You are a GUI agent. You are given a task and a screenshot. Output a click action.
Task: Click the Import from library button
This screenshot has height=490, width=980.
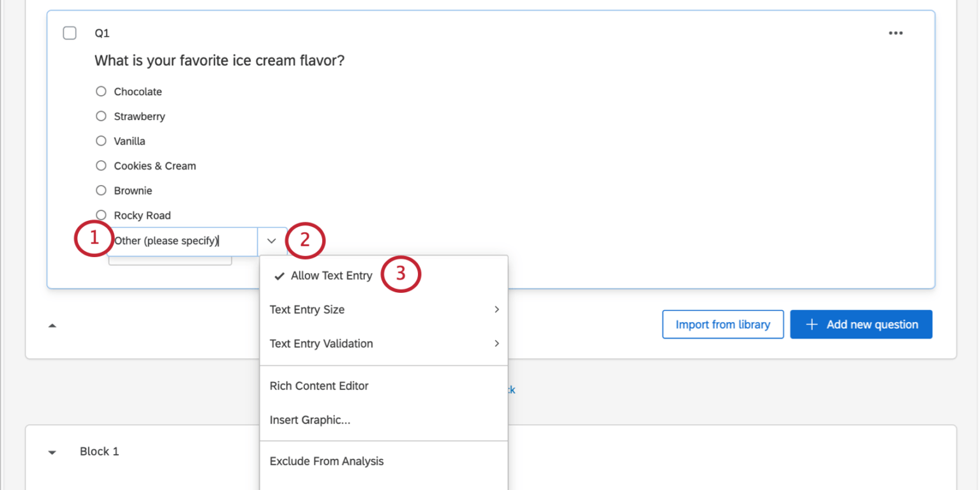(x=723, y=324)
